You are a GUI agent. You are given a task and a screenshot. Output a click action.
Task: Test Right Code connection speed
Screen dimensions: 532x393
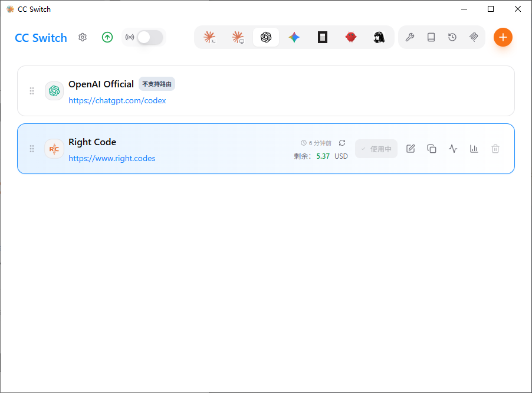453,149
